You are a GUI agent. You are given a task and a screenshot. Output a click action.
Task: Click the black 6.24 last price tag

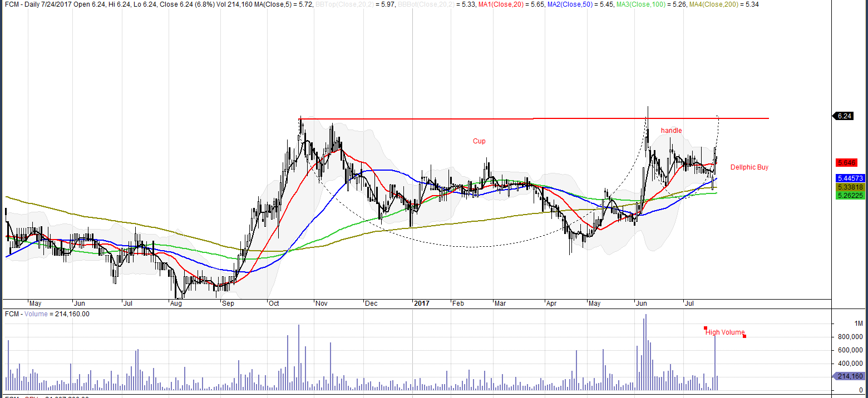pyautogui.click(x=844, y=116)
